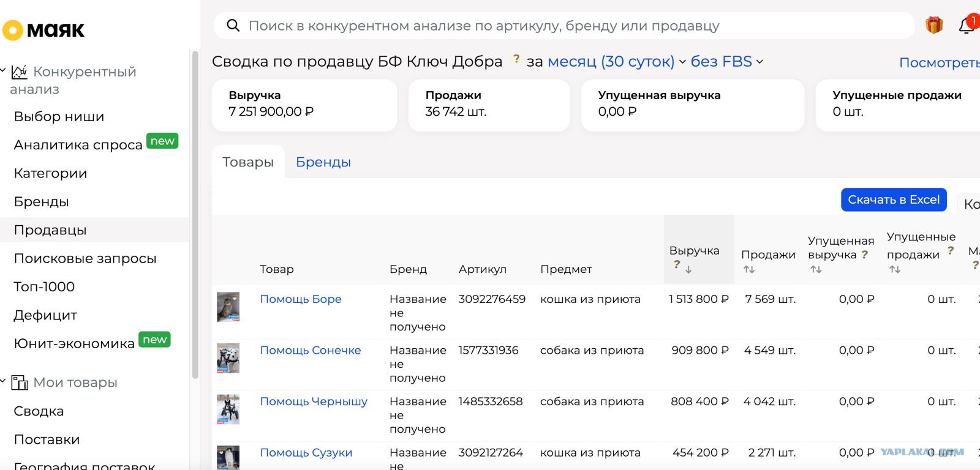Click thumbnail for Помощь Боре
The height and width of the screenshot is (470, 980).
(x=228, y=307)
